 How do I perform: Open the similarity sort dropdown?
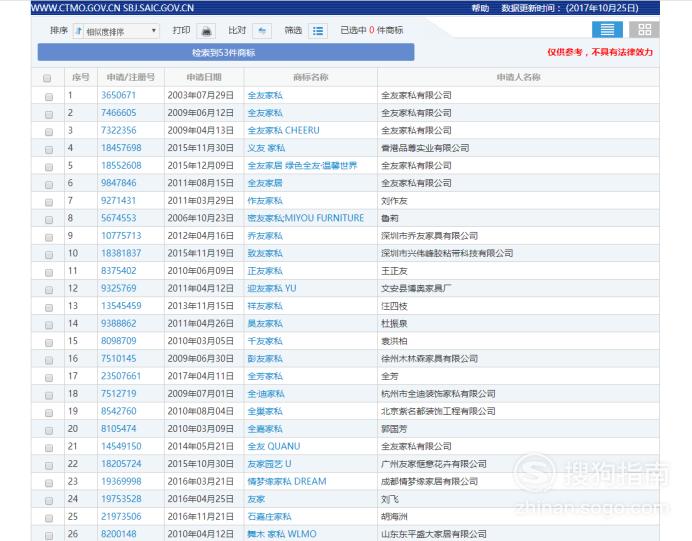(x=116, y=31)
